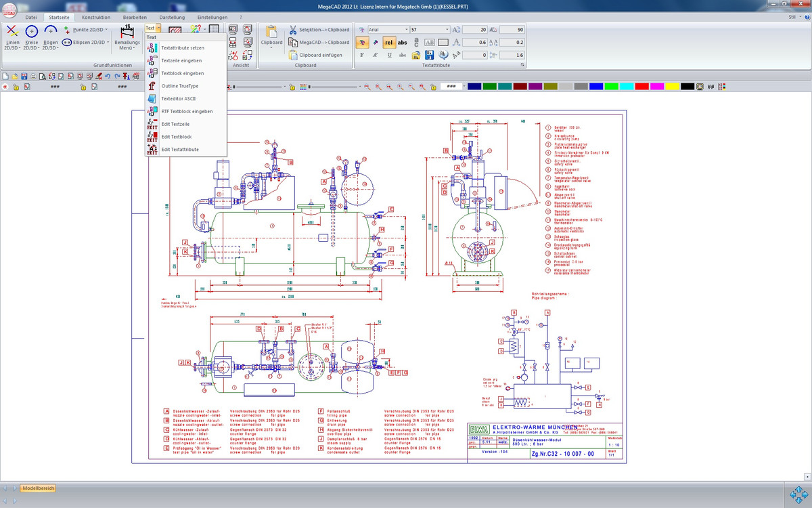Click the hatching tool icon in ribbon
Screen dimensions: 812x508
pos(175,30)
